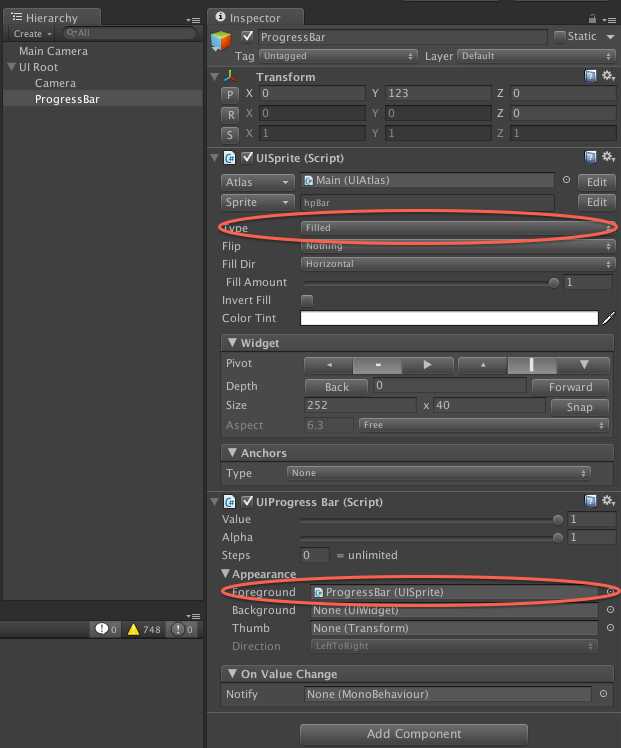This screenshot has width=621, height=748.
Task: Click the Transform position Y field
Action: (x=438, y=93)
